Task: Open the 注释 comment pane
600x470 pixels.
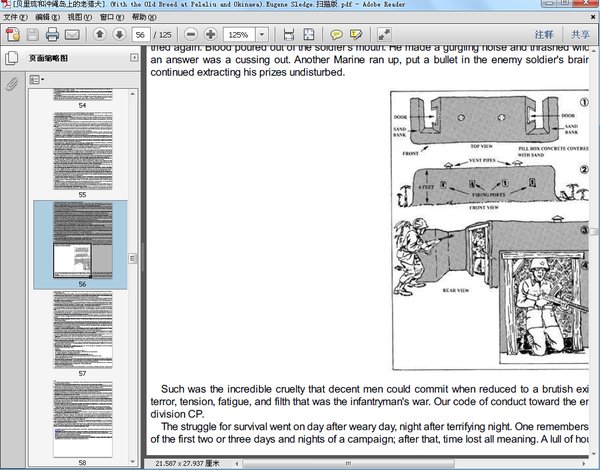Action: (544, 34)
